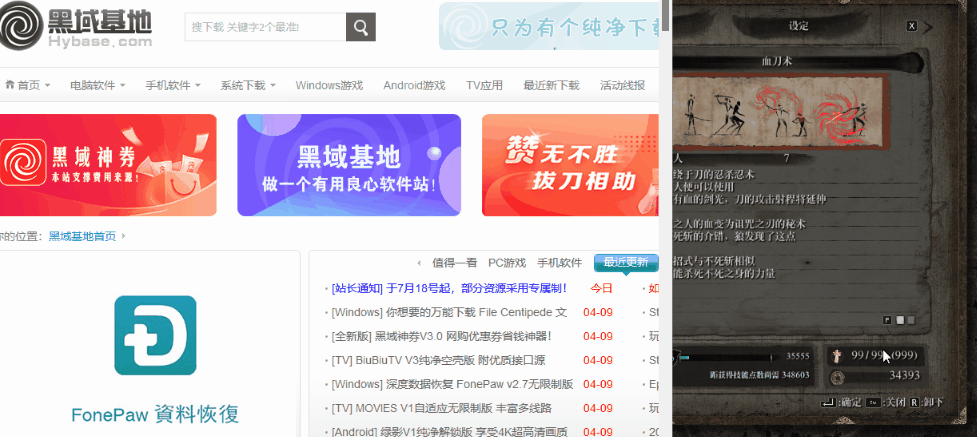Click the breadcrumb arrow after 黑域基地首页
This screenshot has width=977, height=437.
point(123,236)
